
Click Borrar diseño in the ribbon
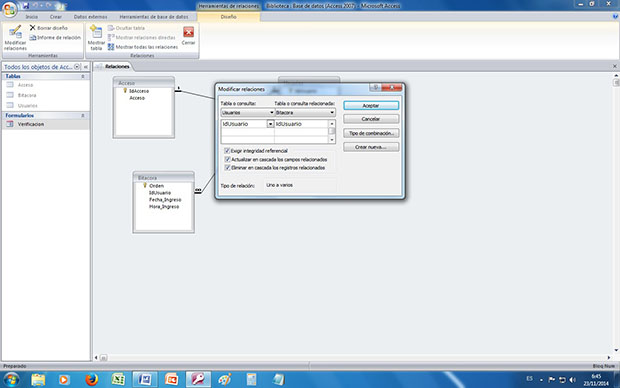pos(49,28)
